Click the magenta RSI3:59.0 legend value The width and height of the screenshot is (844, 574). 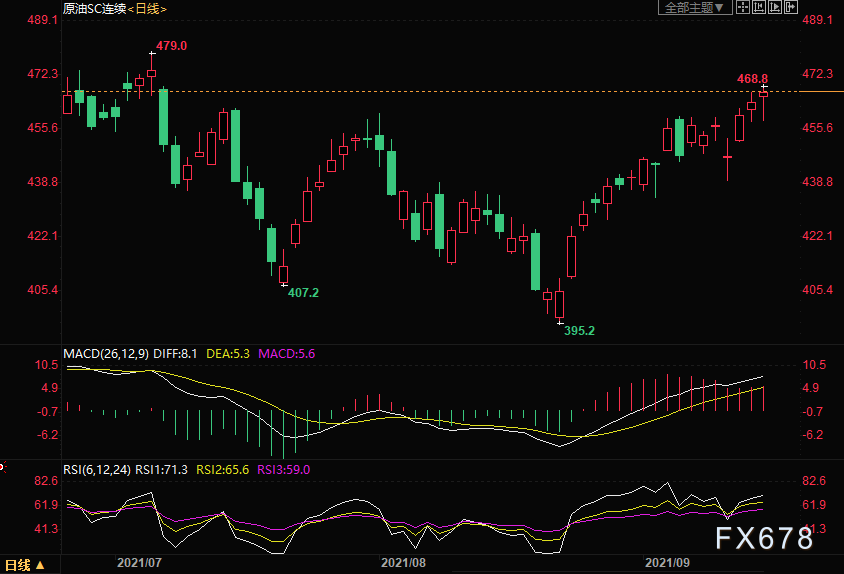click(284, 469)
